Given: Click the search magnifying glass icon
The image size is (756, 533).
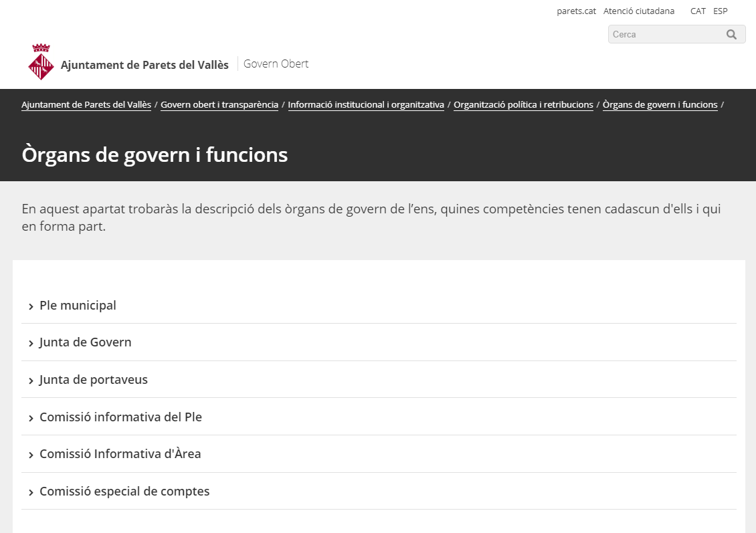Looking at the screenshot, I should pyautogui.click(x=731, y=34).
